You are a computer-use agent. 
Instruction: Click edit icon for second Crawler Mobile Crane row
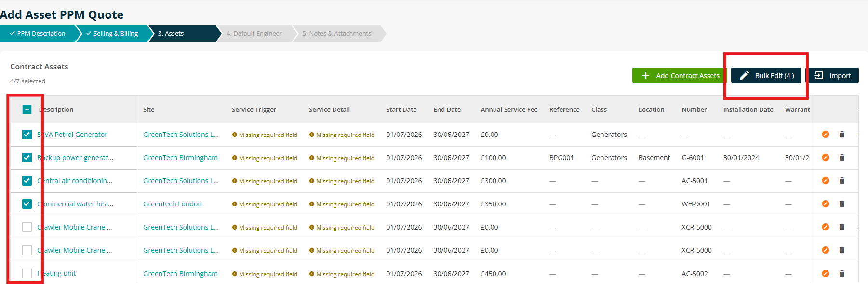tap(825, 250)
